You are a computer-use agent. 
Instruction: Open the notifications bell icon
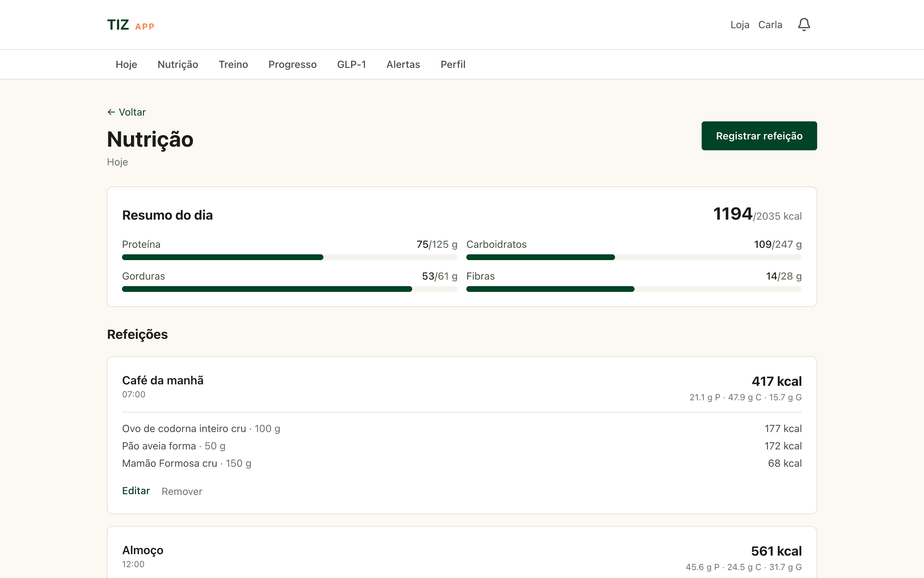point(804,25)
